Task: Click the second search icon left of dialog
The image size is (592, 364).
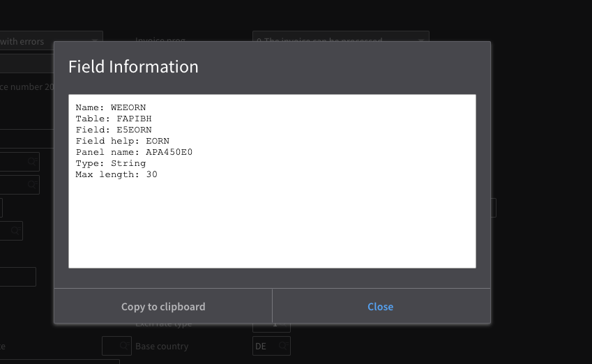Action: coord(32,184)
